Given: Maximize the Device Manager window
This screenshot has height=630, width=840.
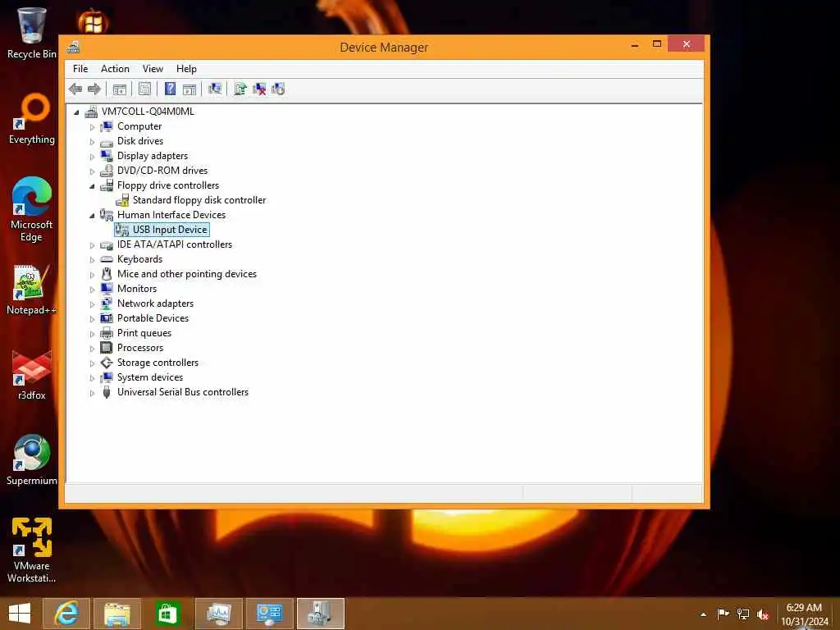Looking at the screenshot, I should tap(657, 44).
